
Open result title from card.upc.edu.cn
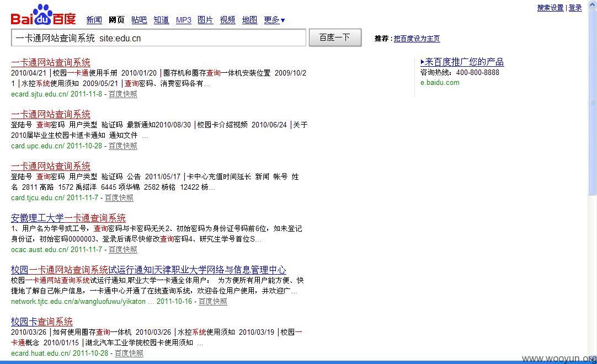51,114
